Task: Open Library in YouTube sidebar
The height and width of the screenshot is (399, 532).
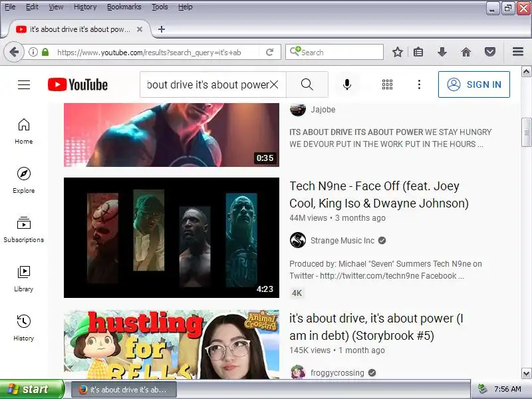Action: click(24, 279)
